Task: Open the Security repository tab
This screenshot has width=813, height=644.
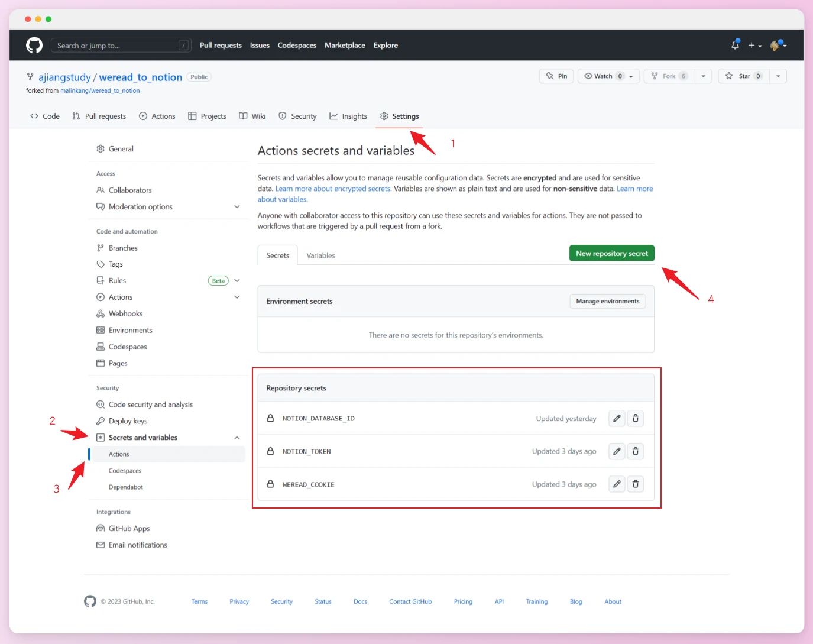Action: (x=298, y=116)
